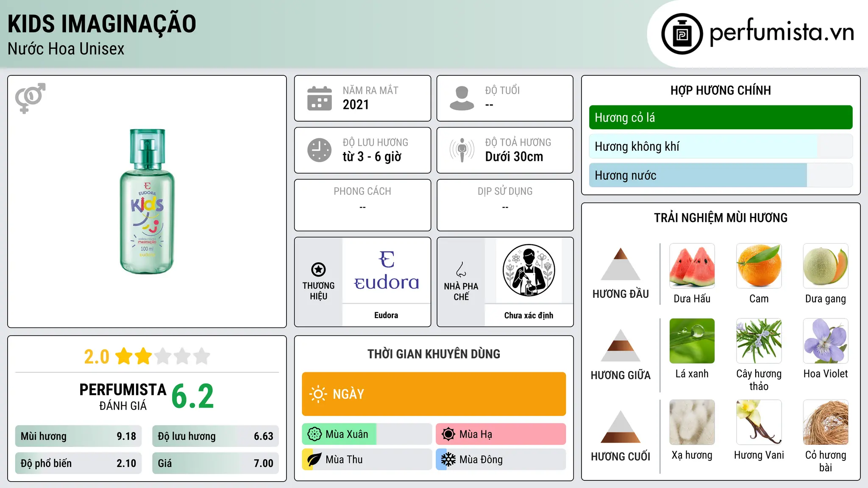This screenshot has width=868, height=488.
Task: Open the Cam orange note image
Action: [x=759, y=266]
